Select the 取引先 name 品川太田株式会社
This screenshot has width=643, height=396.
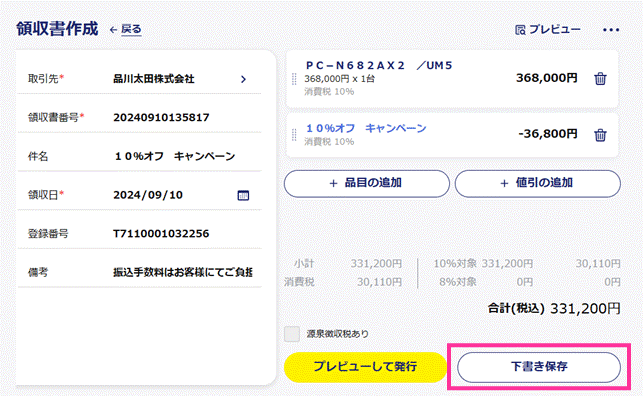[x=154, y=79]
